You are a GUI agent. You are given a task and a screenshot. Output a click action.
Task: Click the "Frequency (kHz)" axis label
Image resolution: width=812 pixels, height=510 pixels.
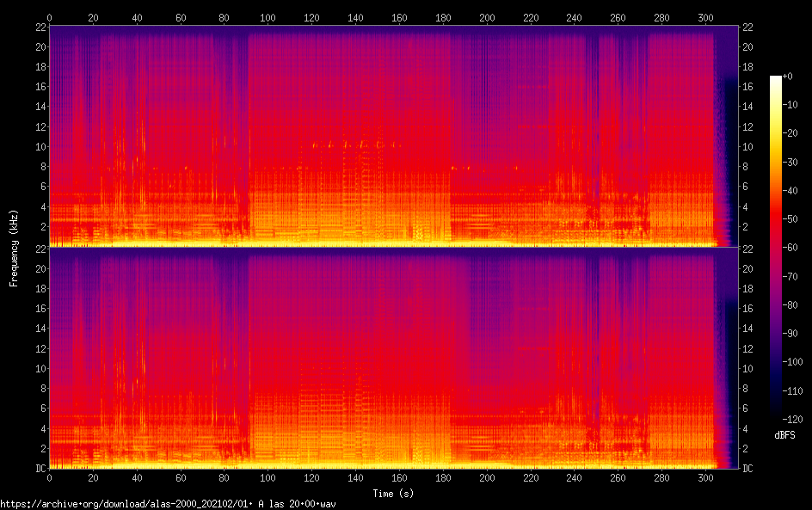coord(14,248)
